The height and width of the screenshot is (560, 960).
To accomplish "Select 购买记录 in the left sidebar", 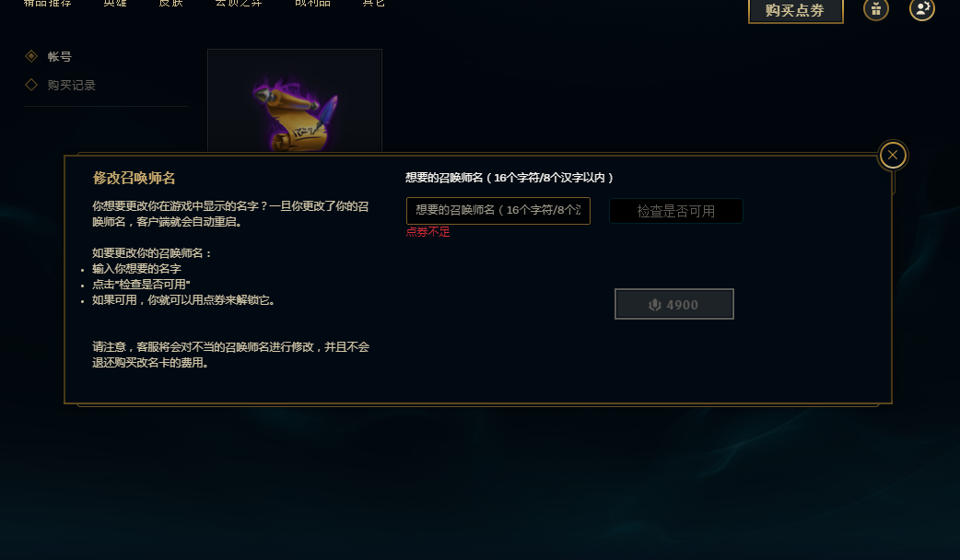I will [72, 85].
